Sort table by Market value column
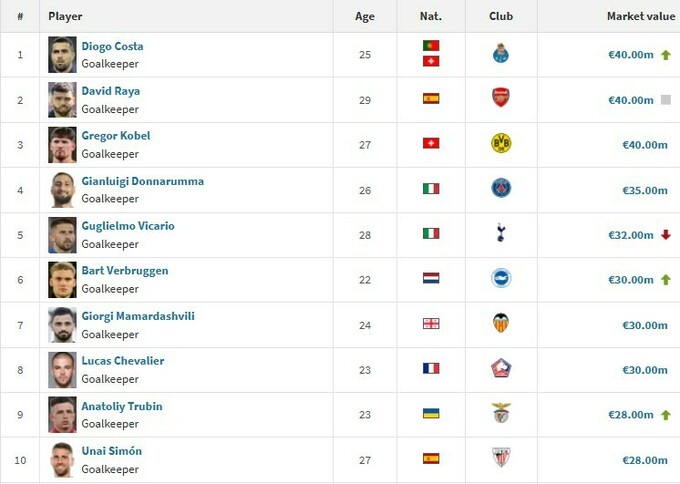 pyautogui.click(x=640, y=16)
